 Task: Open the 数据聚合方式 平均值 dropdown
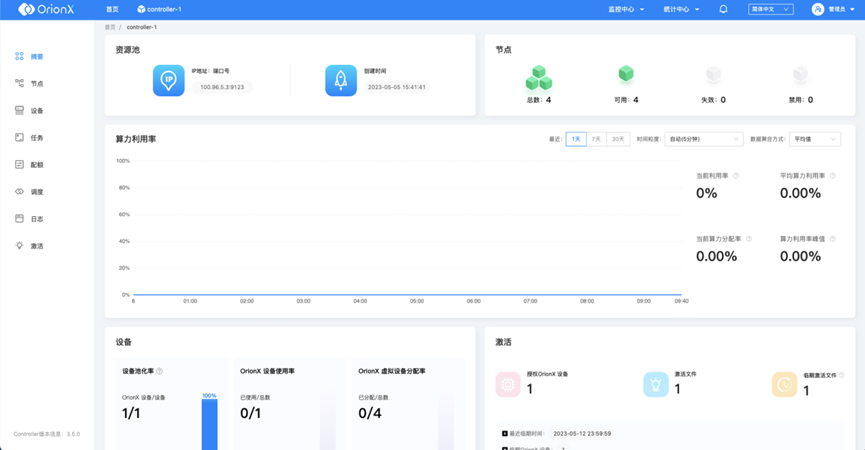[x=815, y=139]
